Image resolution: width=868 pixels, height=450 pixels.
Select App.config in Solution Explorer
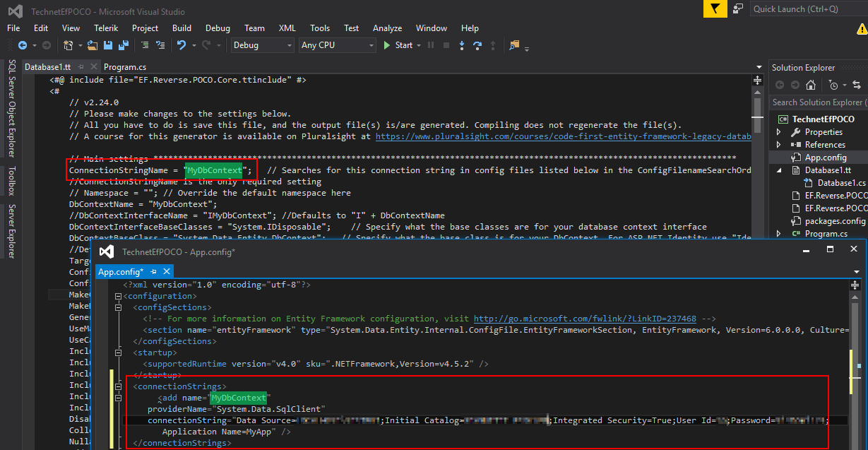click(826, 158)
